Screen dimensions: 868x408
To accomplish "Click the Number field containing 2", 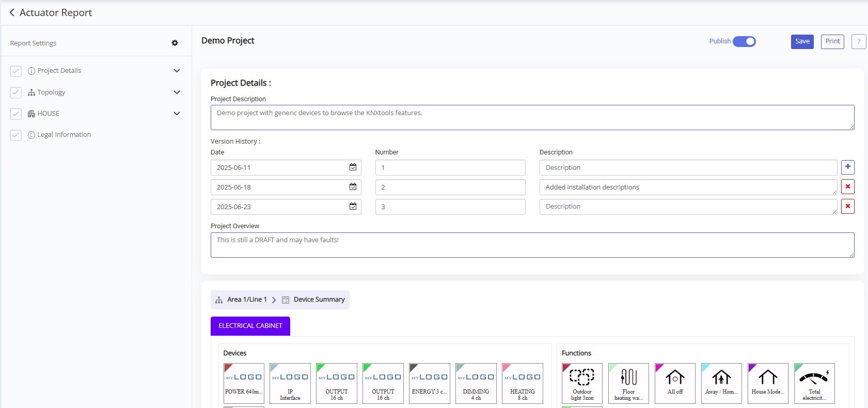I will tap(450, 187).
